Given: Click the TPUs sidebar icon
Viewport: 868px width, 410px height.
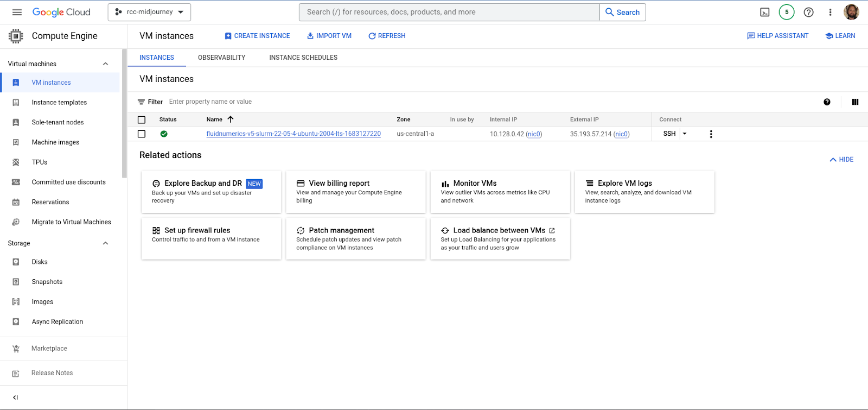Looking at the screenshot, I should tap(16, 162).
